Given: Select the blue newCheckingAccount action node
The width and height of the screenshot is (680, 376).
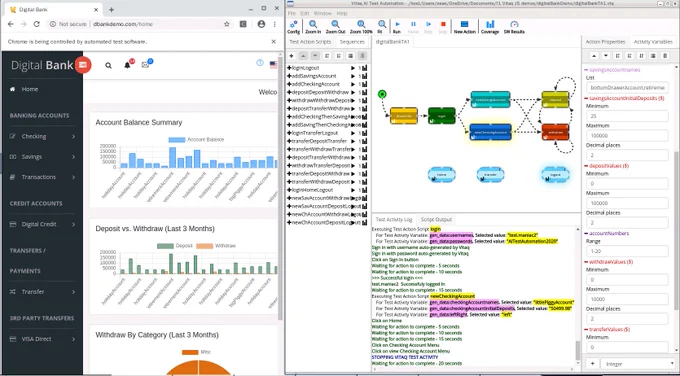Looking at the screenshot, I should click(x=490, y=132).
